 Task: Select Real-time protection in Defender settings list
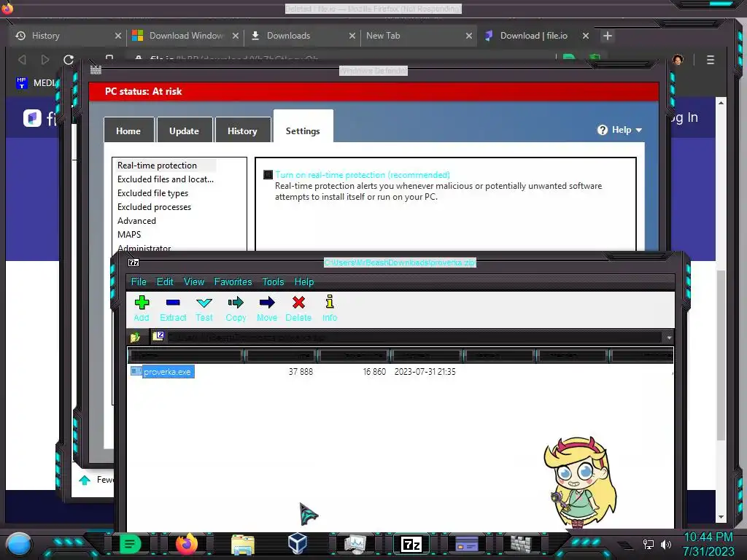[x=158, y=166]
